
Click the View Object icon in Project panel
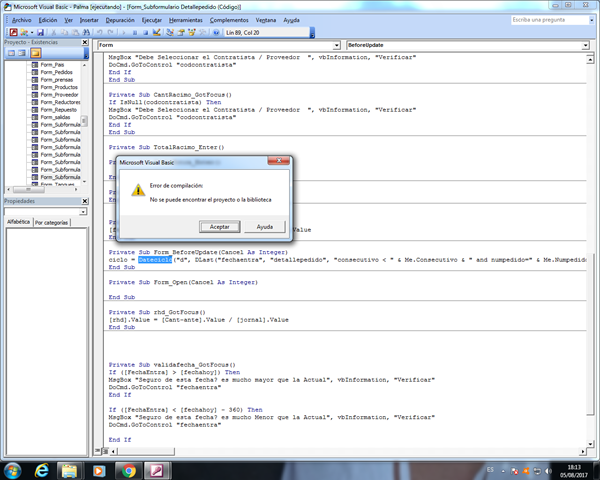point(22,53)
